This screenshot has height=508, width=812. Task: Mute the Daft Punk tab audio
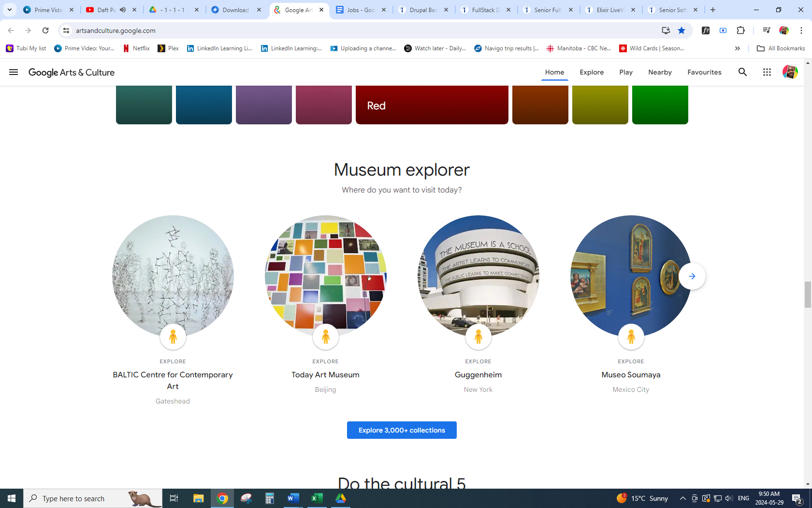[x=123, y=10]
